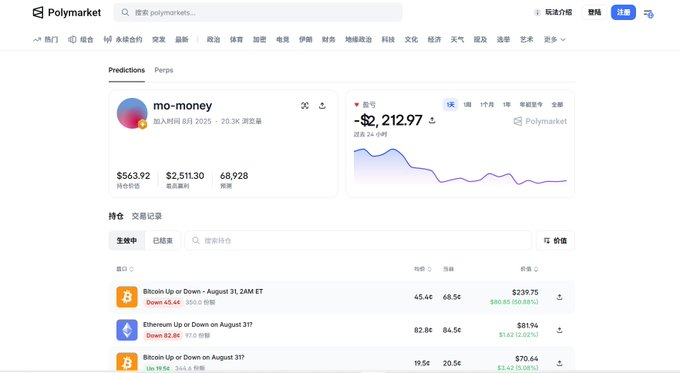Click the blue Ethereum market icon
The height and width of the screenshot is (373, 680).
click(127, 330)
